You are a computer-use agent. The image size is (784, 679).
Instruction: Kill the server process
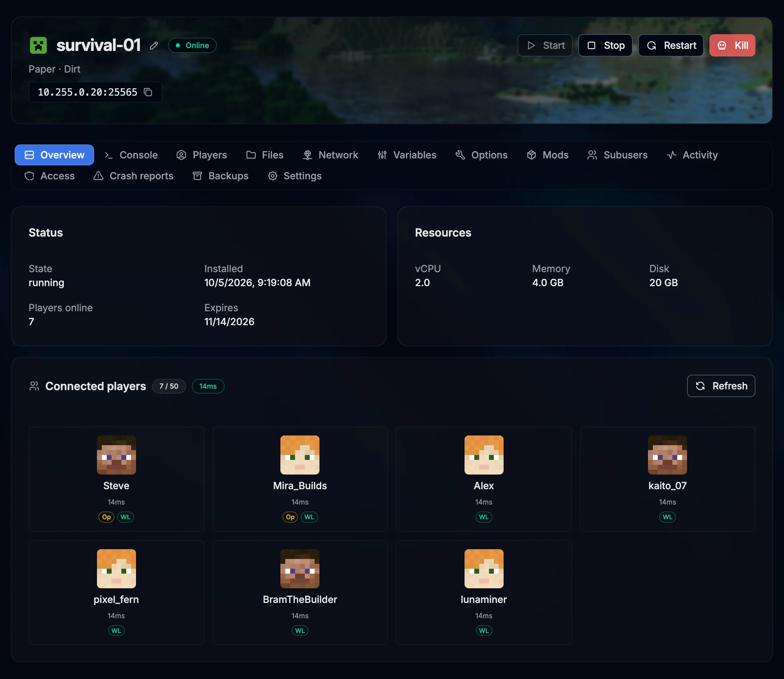732,45
